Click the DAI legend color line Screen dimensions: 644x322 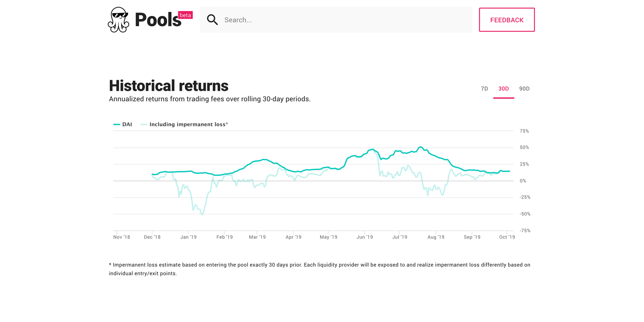click(117, 125)
